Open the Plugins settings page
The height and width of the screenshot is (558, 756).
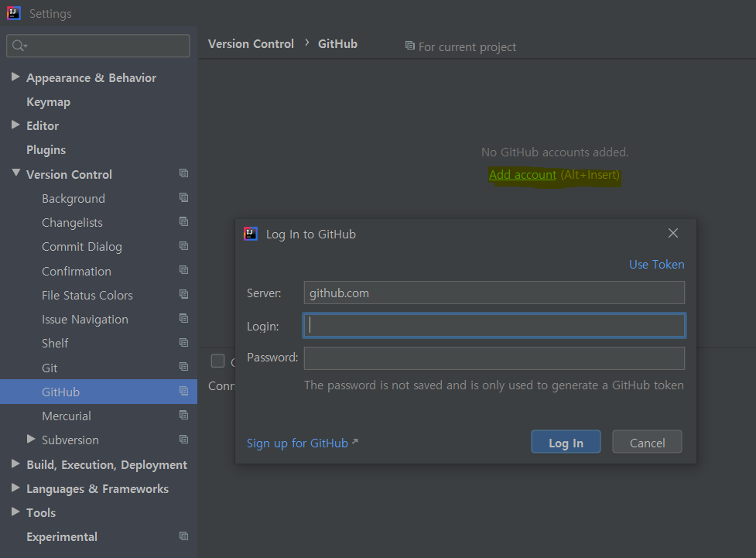pos(46,150)
